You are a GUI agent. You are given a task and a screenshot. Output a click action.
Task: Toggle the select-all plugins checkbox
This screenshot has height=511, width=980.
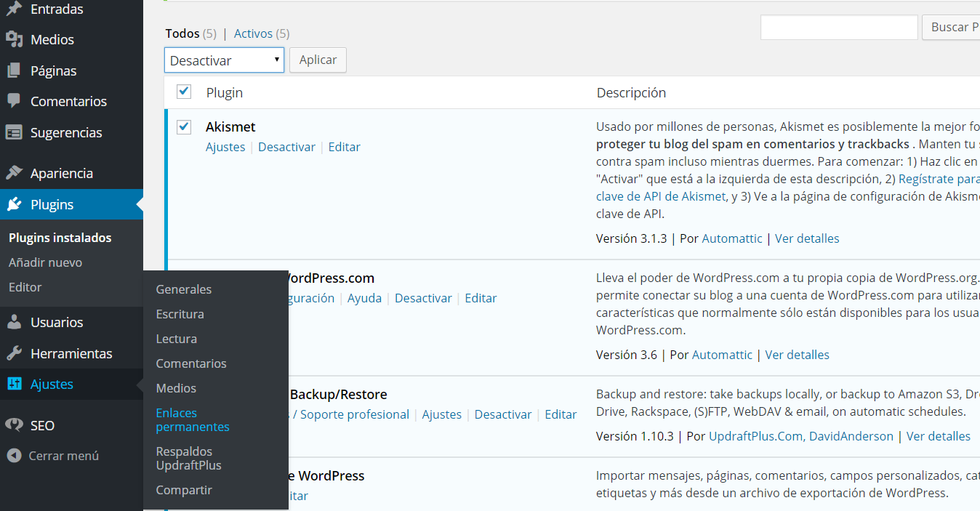pos(184,92)
